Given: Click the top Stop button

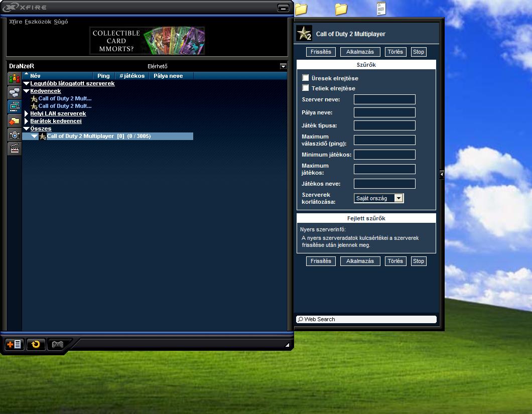Looking at the screenshot, I should (419, 52).
